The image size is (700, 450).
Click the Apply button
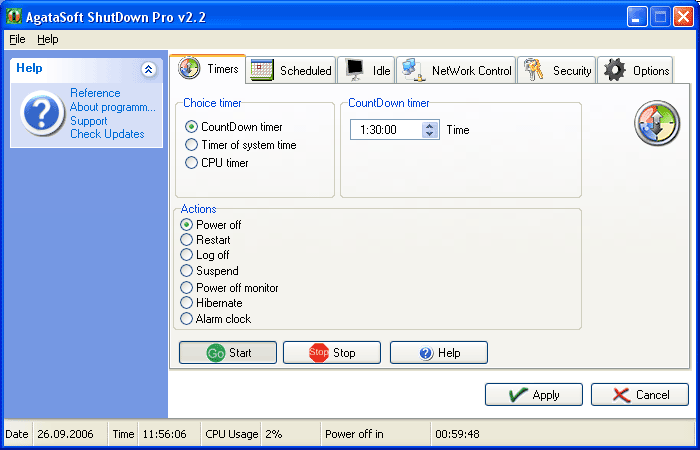533,395
